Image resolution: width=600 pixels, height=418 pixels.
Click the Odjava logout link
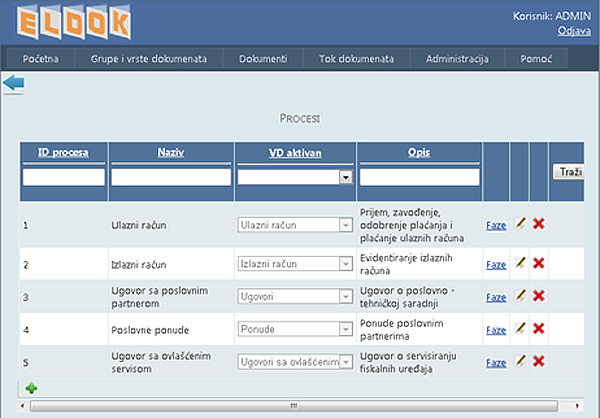(x=574, y=31)
